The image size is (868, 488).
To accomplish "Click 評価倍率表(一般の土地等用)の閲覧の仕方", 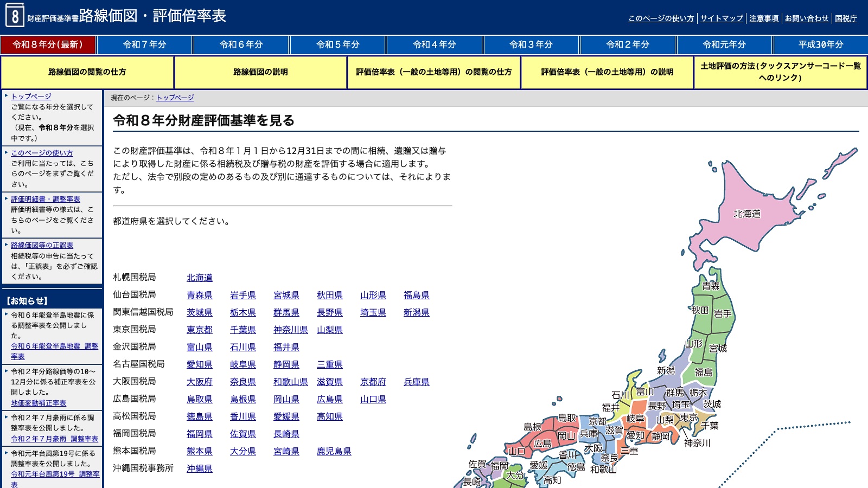I will point(434,72).
